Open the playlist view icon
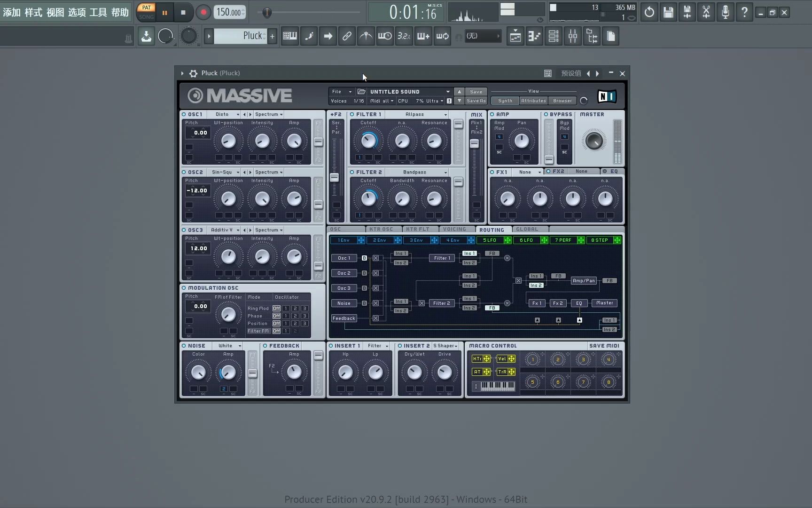The image size is (812, 508). 515,36
